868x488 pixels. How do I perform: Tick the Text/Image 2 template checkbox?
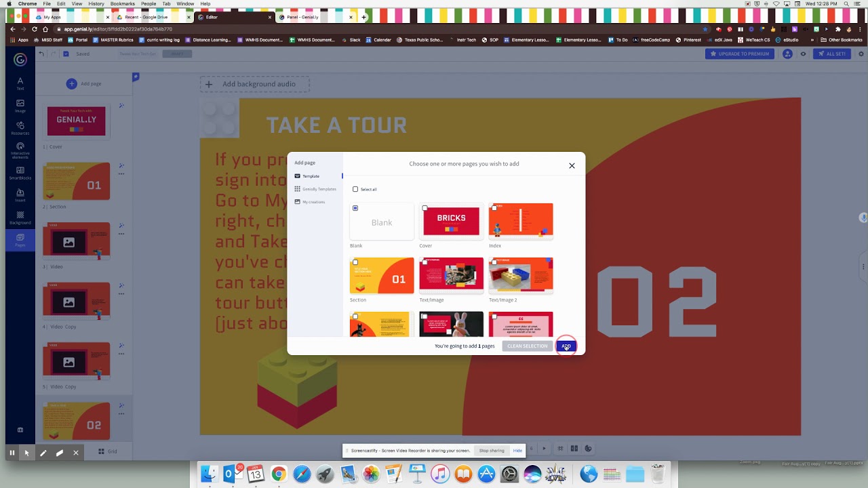pyautogui.click(x=494, y=262)
